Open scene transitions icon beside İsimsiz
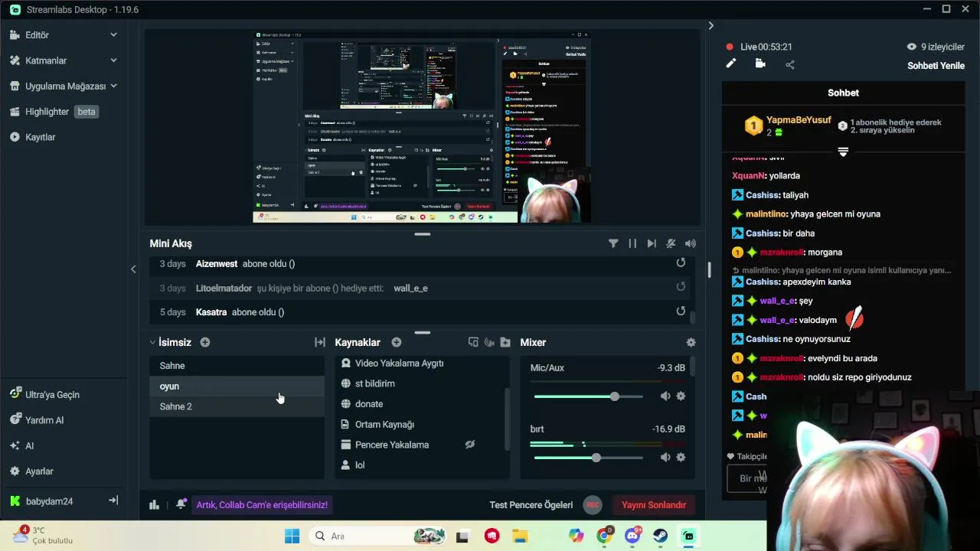 (x=320, y=342)
